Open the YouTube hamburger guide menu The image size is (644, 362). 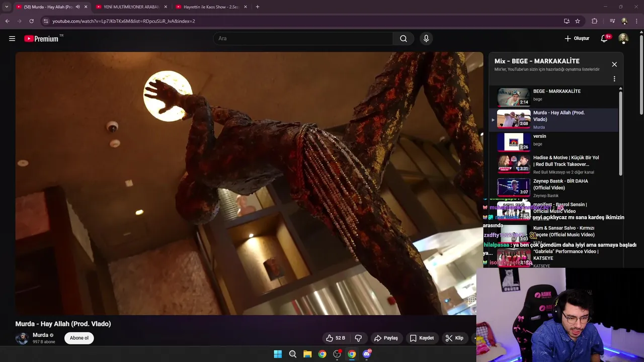pyautogui.click(x=12, y=39)
